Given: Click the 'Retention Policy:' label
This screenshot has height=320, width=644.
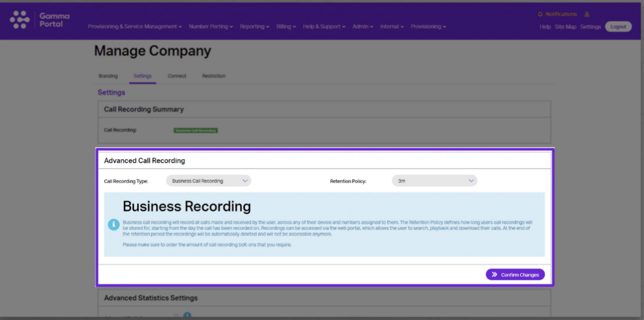Looking at the screenshot, I should (x=348, y=181).
